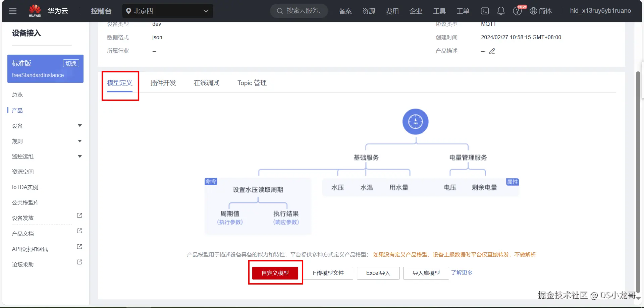Open the cloud shell terminal icon
The width and height of the screenshot is (644, 308).
click(485, 11)
